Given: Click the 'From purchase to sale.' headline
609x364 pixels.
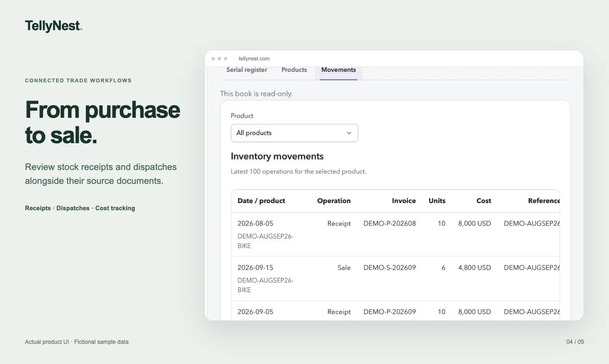Looking at the screenshot, I should click(x=103, y=122).
